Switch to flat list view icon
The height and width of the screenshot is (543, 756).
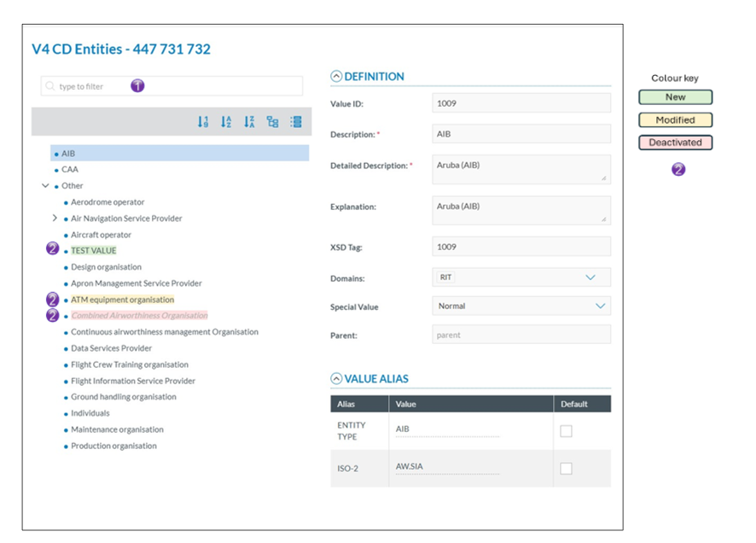coord(296,122)
